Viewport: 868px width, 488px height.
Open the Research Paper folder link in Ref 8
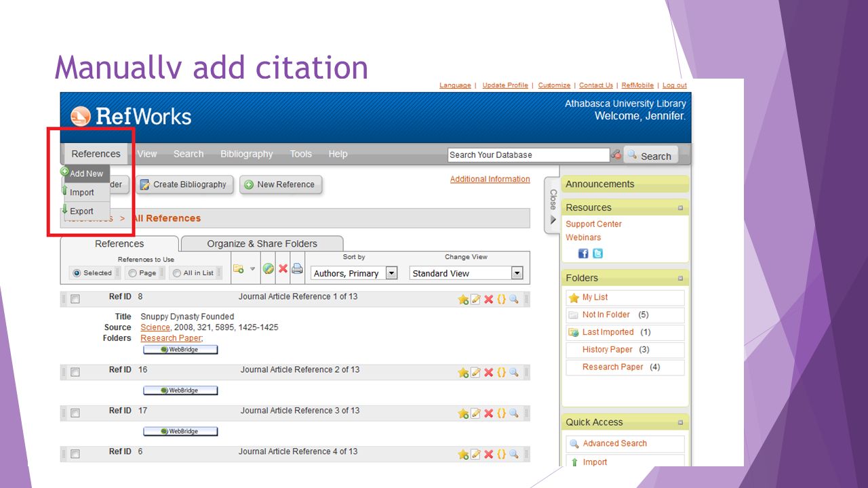coord(171,338)
